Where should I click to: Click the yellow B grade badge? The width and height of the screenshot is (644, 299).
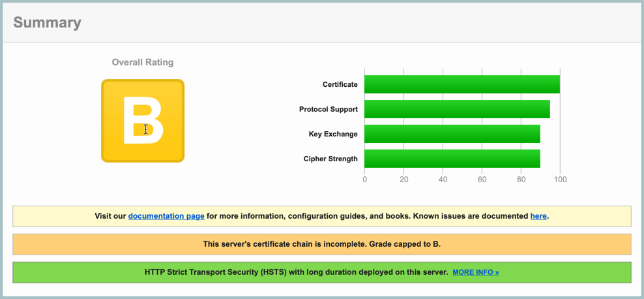tap(143, 121)
